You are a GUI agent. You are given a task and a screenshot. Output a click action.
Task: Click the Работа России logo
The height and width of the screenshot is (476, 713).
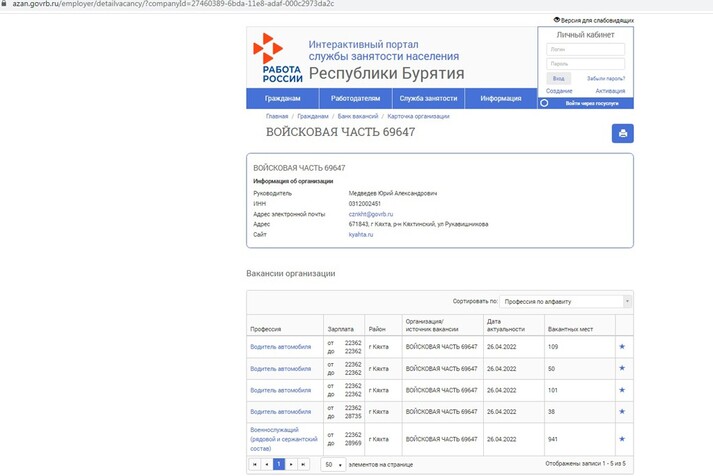[x=275, y=58]
